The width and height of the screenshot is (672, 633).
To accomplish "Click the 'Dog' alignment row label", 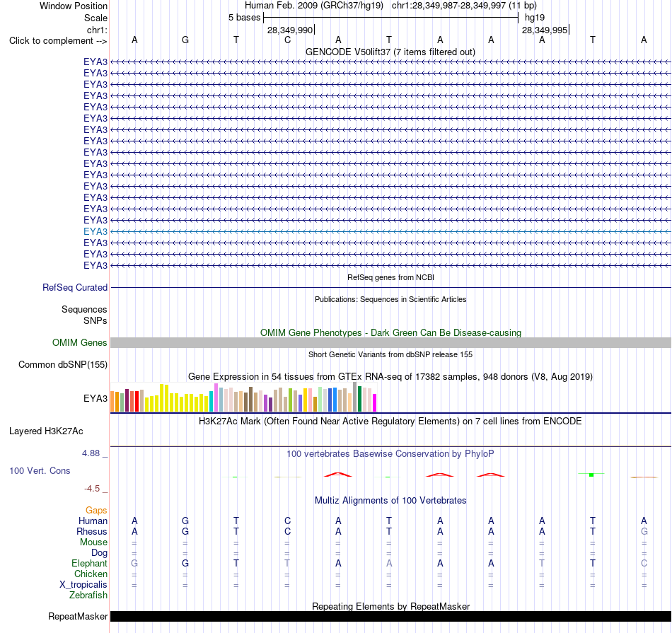I will coord(99,553).
